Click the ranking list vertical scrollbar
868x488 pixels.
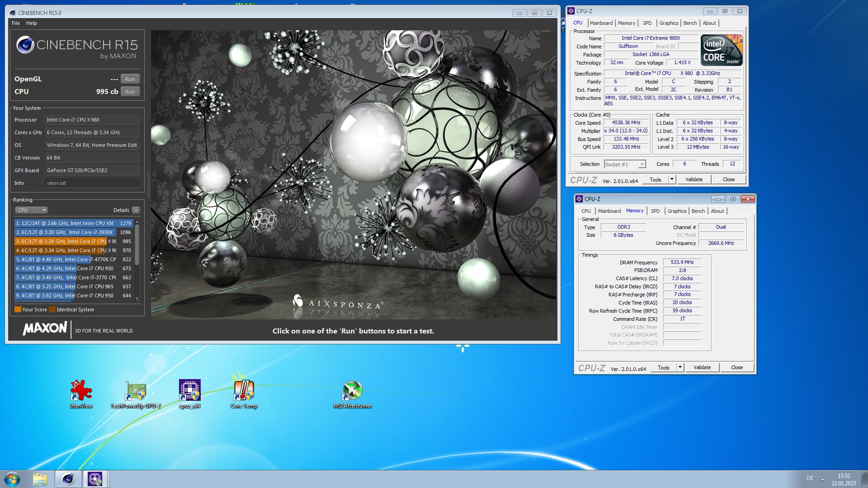pos(137,261)
